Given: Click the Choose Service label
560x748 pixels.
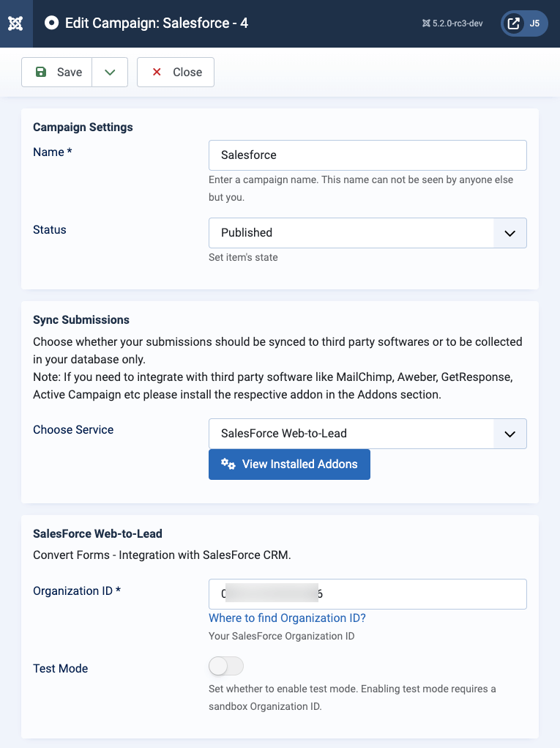Looking at the screenshot, I should pos(73,429).
